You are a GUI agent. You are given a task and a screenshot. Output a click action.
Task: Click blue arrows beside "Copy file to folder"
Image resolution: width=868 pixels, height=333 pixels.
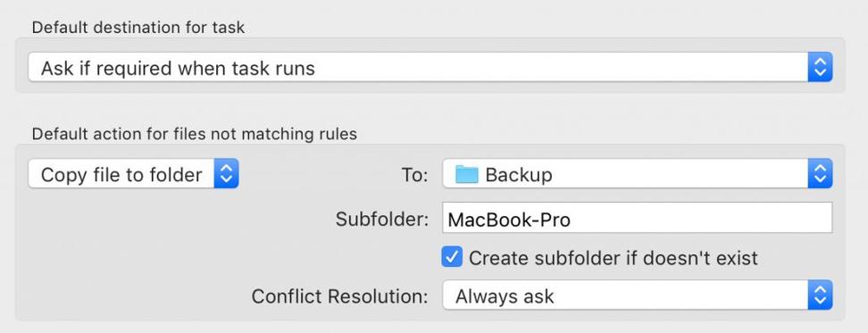click(227, 174)
